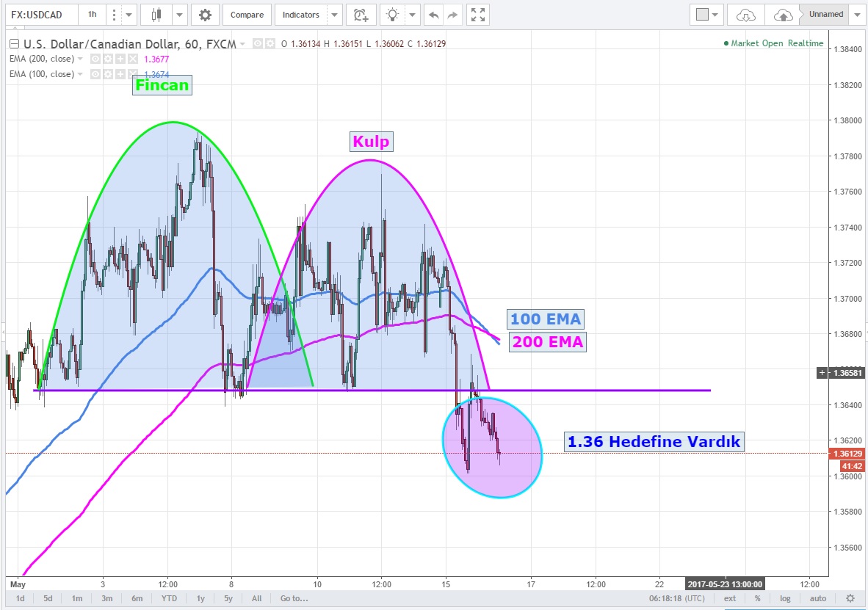This screenshot has width=868, height=610.
Task: Open the chart settings gear
Action: [x=205, y=15]
